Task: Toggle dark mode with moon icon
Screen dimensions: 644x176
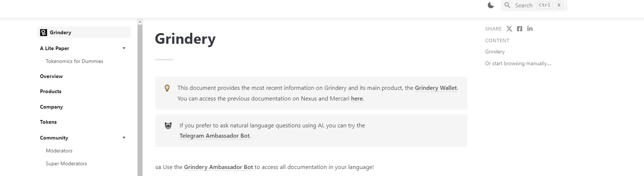Action: coord(491,5)
